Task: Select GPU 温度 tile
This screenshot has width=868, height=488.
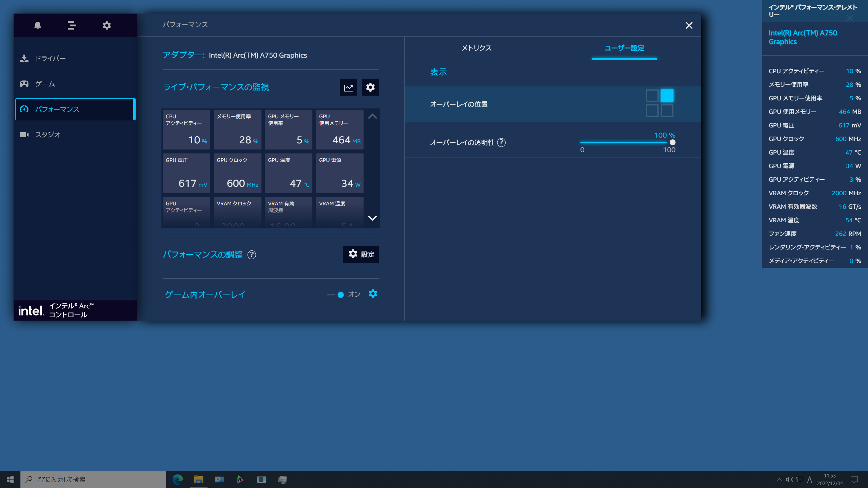Action: pyautogui.click(x=289, y=173)
